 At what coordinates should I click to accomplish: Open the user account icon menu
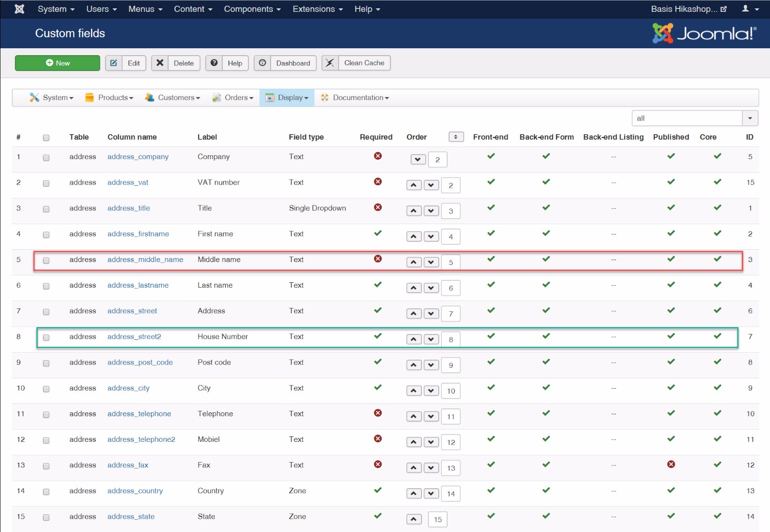750,9
